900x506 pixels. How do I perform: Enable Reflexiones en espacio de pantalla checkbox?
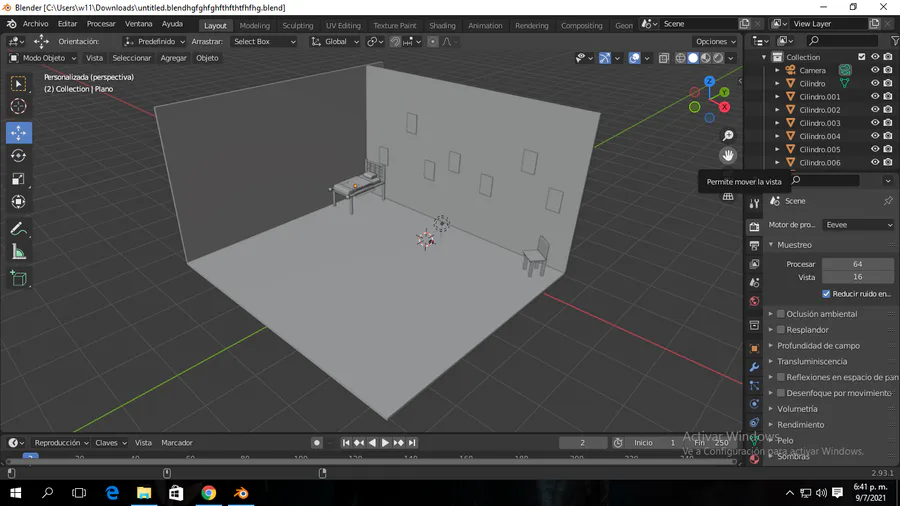coord(781,377)
